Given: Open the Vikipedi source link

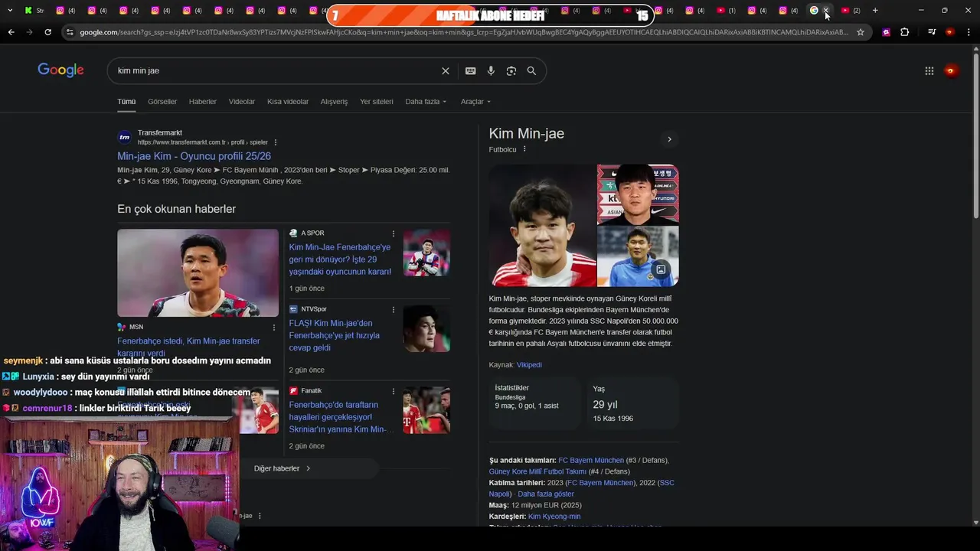Looking at the screenshot, I should pyautogui.click(x=529, y=365).
